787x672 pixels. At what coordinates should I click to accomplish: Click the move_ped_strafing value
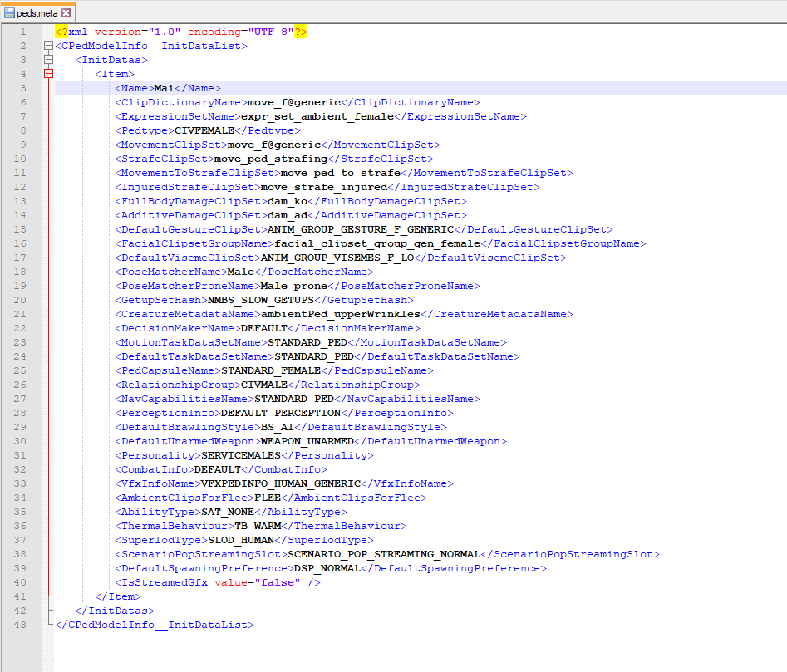coord(271,159)
